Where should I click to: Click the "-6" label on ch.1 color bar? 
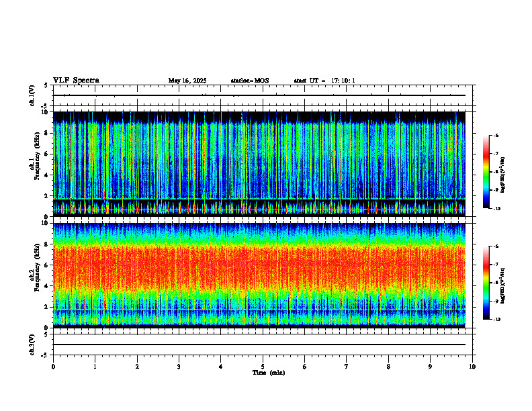coord(496,135)
